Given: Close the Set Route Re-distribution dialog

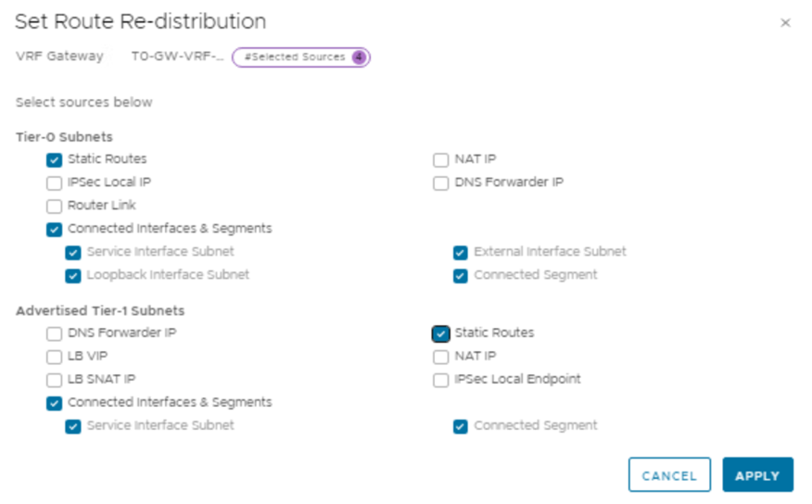Looking at the screenshot, I should coord(785,23).
